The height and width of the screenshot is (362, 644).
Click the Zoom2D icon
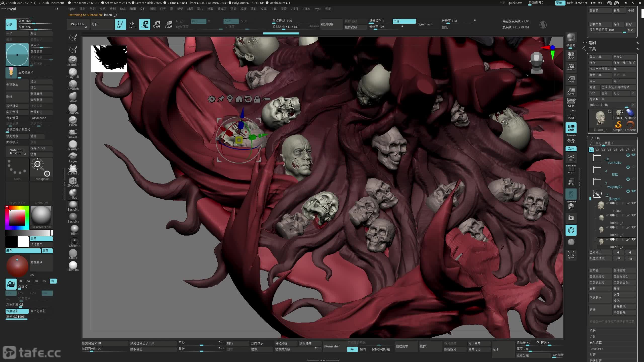(571, 67)
